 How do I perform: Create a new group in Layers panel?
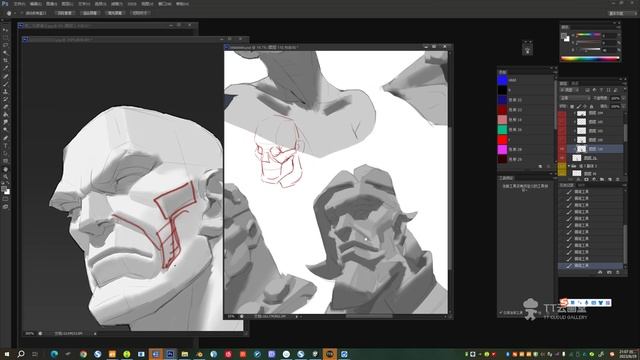click(x=602, y=180)
